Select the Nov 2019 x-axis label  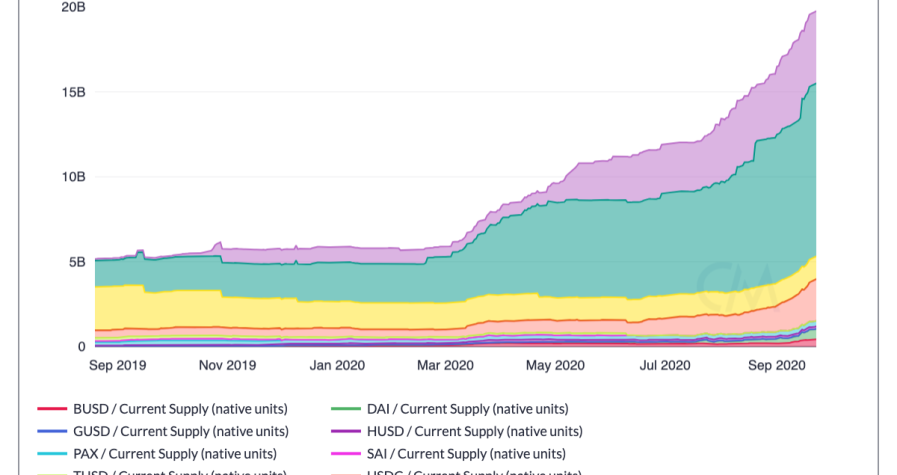click(x=227, y=366)
